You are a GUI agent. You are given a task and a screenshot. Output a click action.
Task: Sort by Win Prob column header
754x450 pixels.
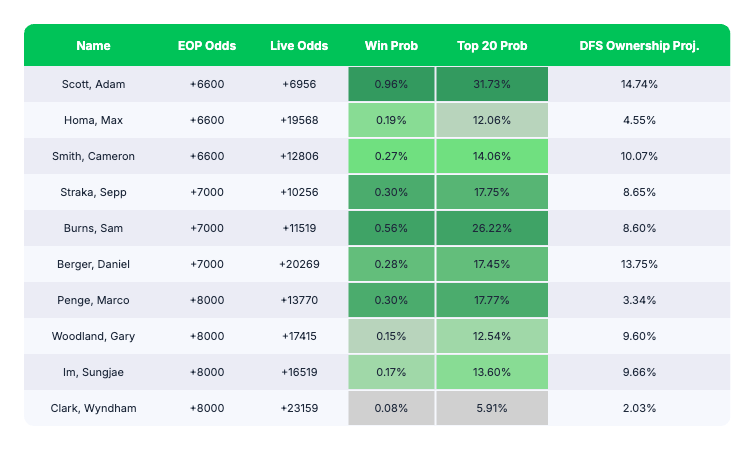391,46
